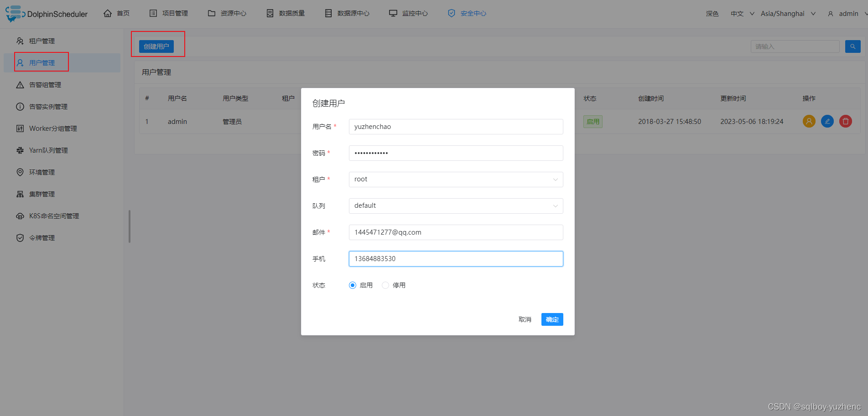Image resolution: width=868 pixels, height=416 pixels.
Task: Select 用户管理 in the sidebar
Action: click(62, 63)
